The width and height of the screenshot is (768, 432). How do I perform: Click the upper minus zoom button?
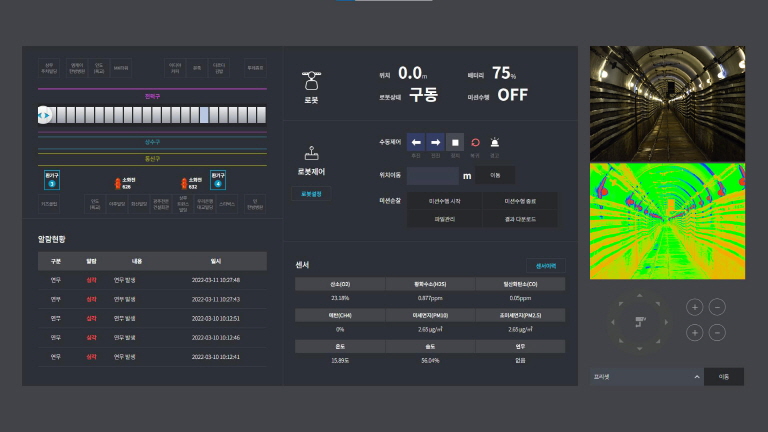(717, 307)
